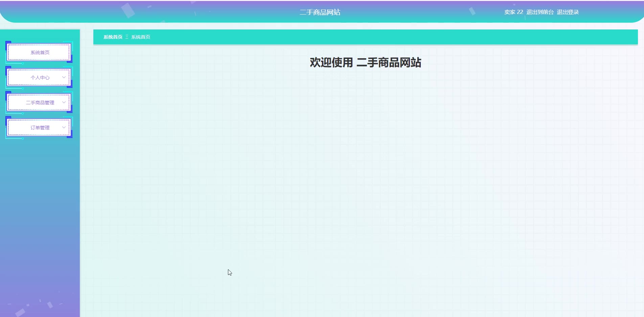Viewport: 644px width, 317px height.
Task: Click the 欢迎使用 二手商品网站 welcome heading
Action: (366, 63)
